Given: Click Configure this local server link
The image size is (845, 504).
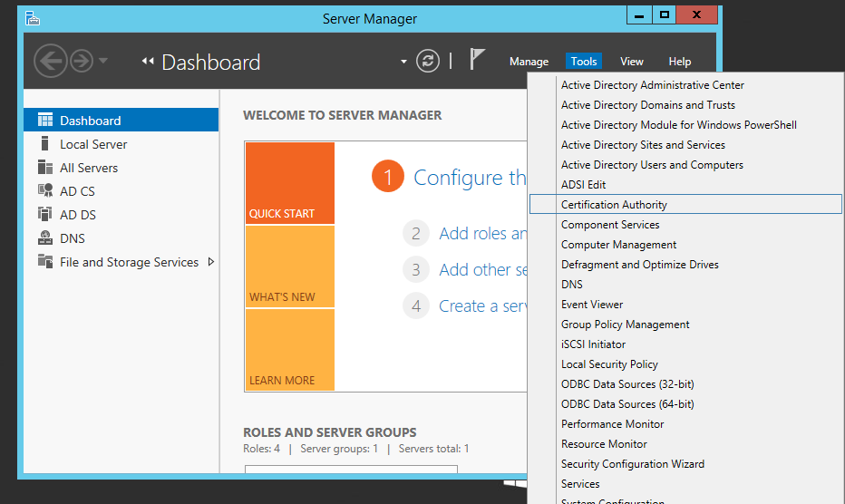Looking at the screenshot, I should point(470,178).
